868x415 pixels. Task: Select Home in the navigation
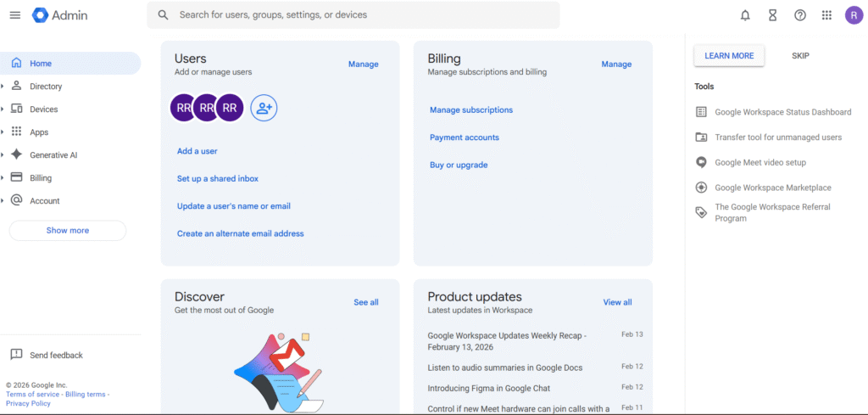[70, 63]
